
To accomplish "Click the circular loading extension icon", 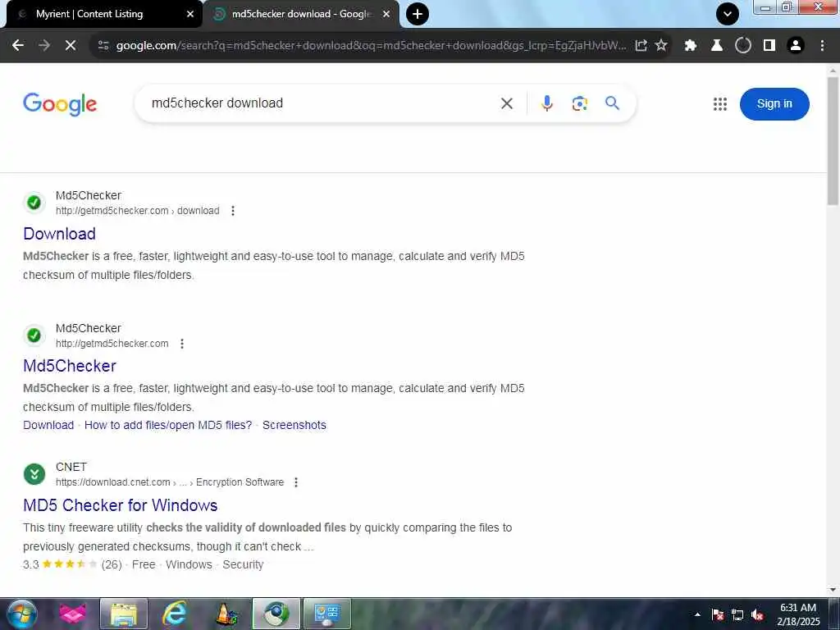I will tap(743, 46).
